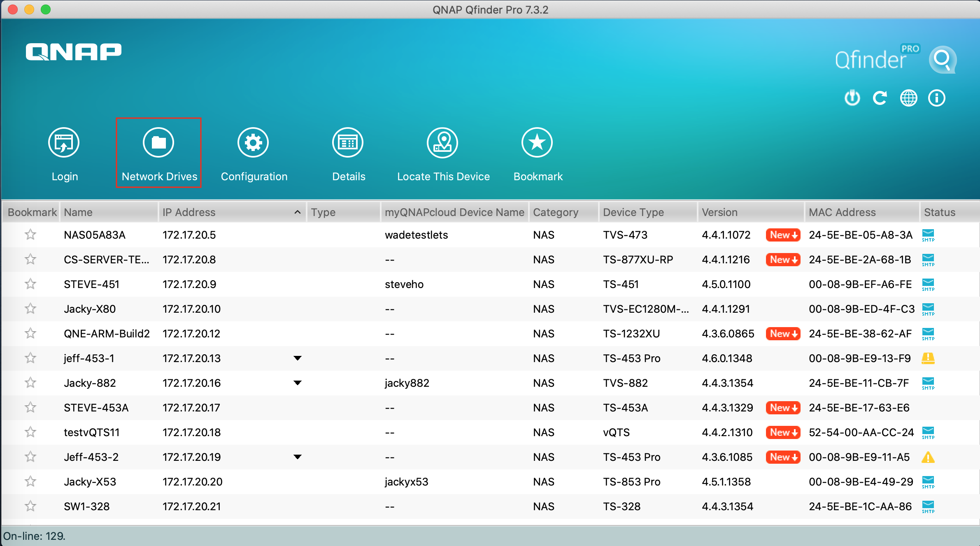Click the Qfinder magnifier logo
The image size is (980, 546).
point(943,60)
